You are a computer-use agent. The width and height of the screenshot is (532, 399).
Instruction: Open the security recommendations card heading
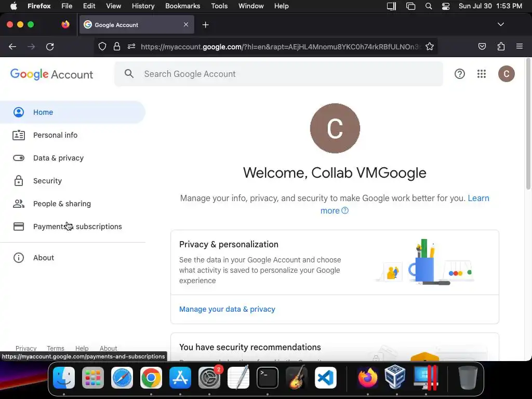pyautogui.click(x=250, y=347)
